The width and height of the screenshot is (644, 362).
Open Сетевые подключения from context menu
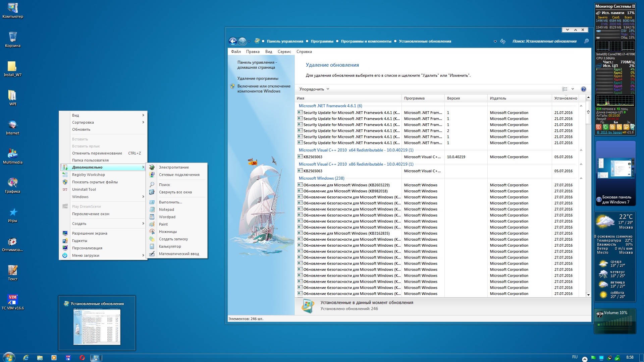tap(179, 175)
